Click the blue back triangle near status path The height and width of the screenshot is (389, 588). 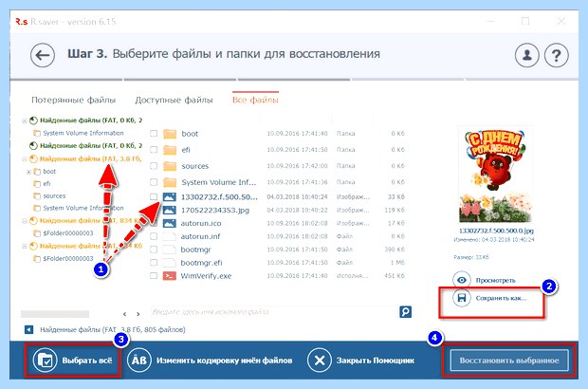tap(28, 329)
